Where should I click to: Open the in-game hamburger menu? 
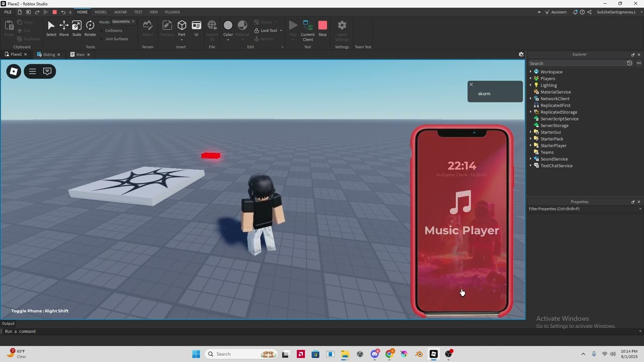tap(32, 71)
